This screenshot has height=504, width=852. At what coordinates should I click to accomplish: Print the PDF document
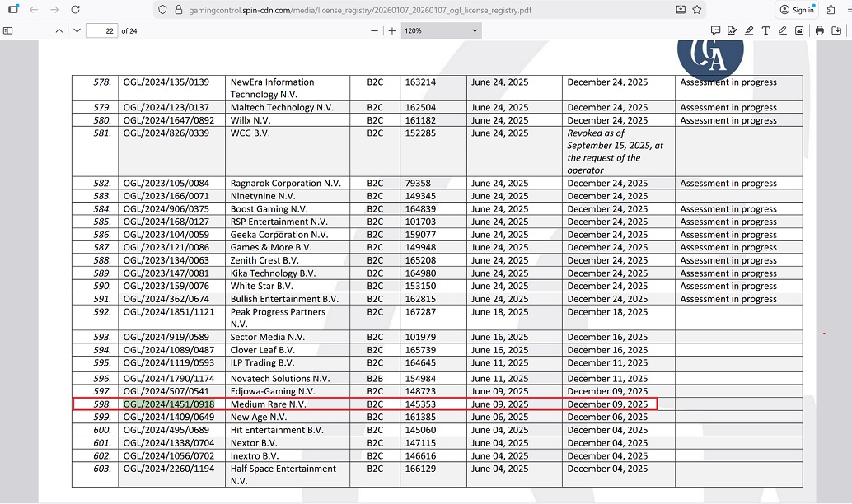820,30
